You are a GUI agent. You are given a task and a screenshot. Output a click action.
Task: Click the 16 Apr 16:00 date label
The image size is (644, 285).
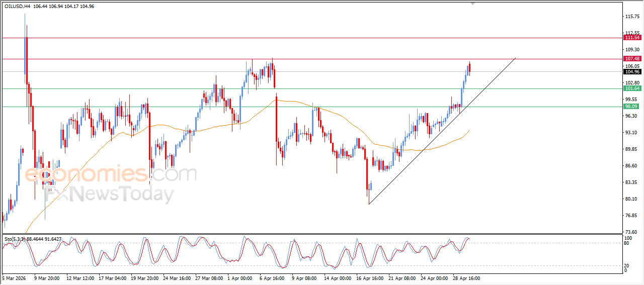[x=370, y=277]
